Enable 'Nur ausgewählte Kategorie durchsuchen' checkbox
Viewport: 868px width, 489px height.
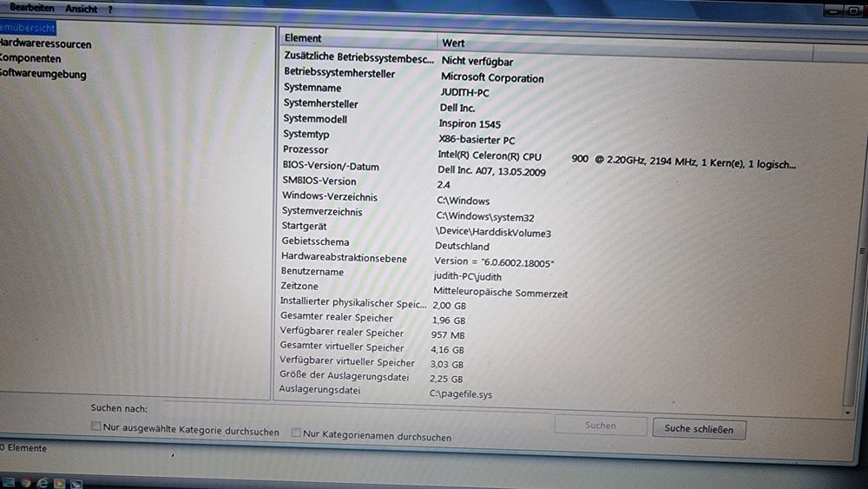[x=95, y=426]
